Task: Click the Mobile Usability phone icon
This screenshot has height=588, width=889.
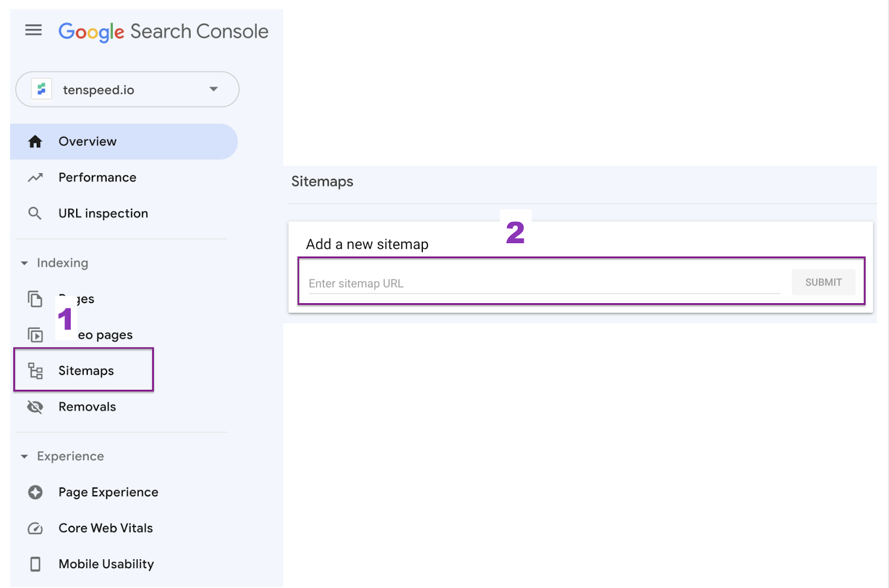Action: tap(35, 564)
